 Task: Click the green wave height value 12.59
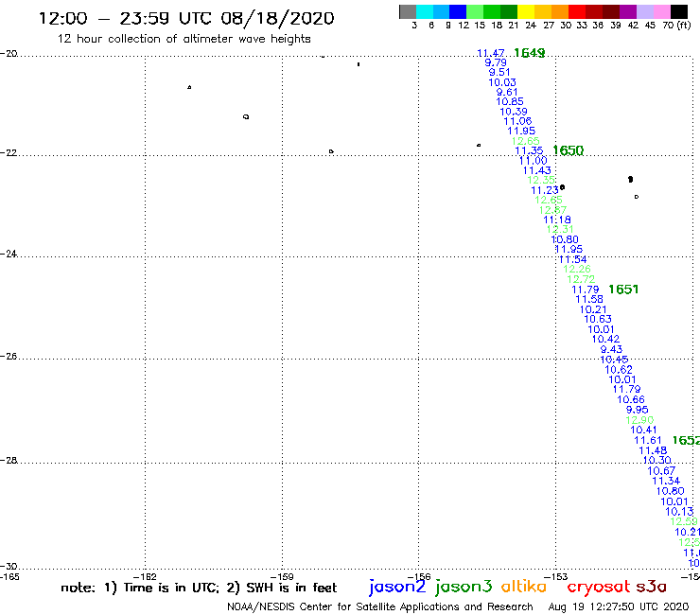tap(684, 521)
